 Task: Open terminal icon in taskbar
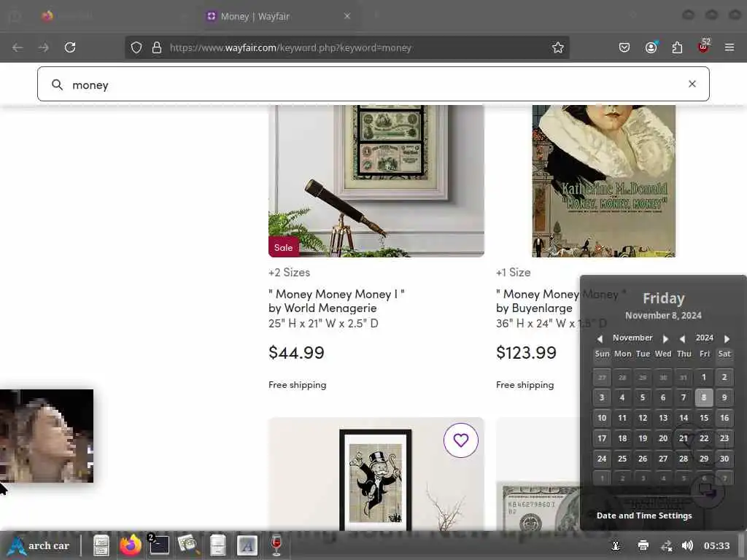(158, 545)
